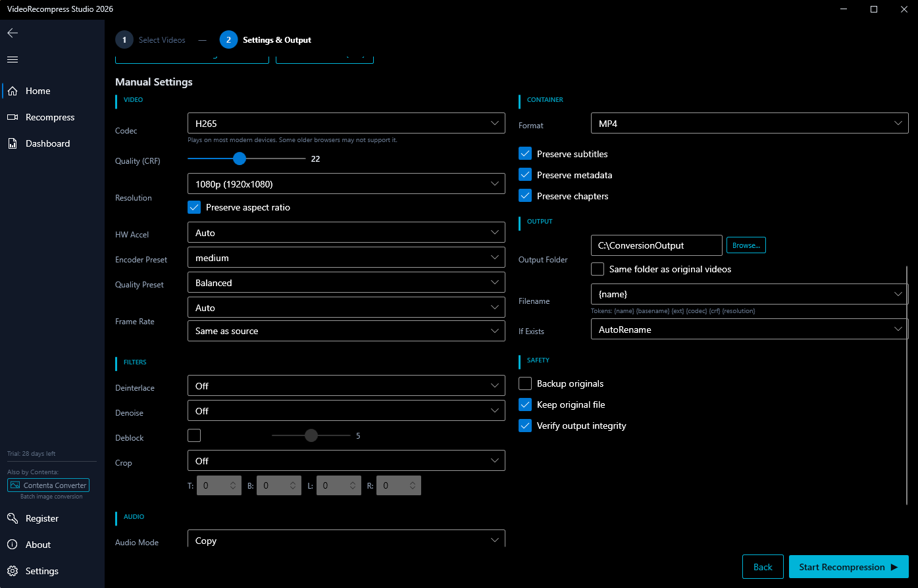This screenshot has height=588, width=918.
Task: Disable Preserve aspect ratio checkbox
Action: pyautogui.click(x=194, y=207)
